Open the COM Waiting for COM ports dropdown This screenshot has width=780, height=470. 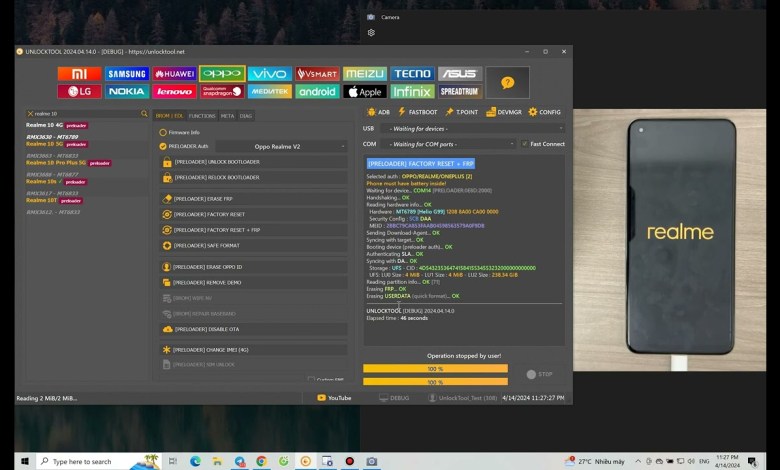(448, 144)
